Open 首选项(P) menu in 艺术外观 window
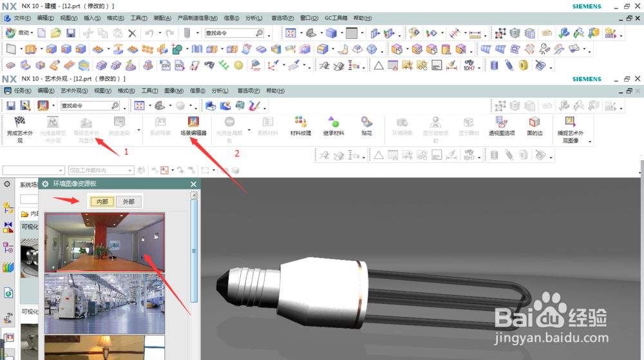 [x=249, y=91]
